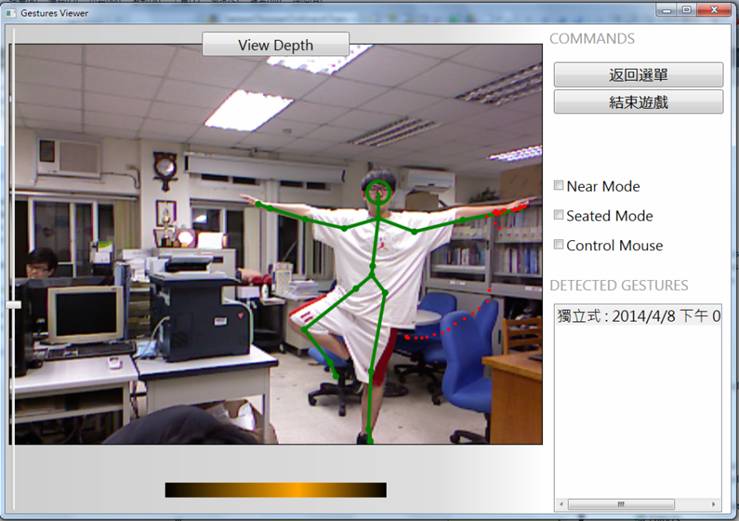This screenshot has height=521, width=739.
Task: Enable the Near Mode checkbox
Action: click(559, 186)
